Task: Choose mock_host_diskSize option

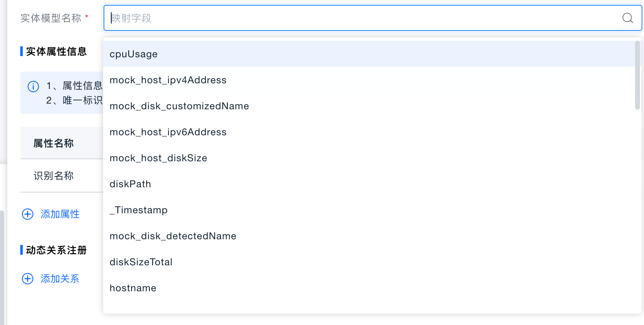Action: point(158,158)
